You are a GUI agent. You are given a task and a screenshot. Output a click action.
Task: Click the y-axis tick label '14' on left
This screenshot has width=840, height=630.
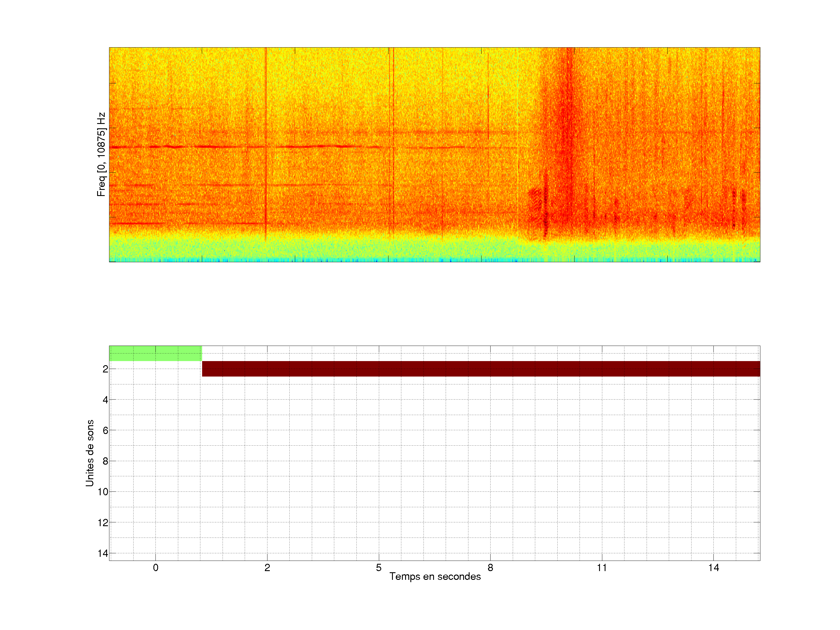(x=103, y=553)
